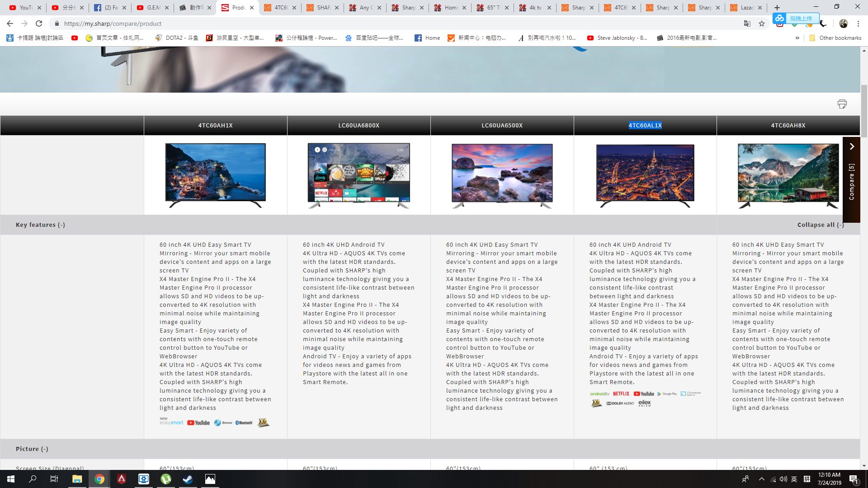Open the monitor settings app in taskbar
This screenshot has height=488, width=868.
point(144,479)
